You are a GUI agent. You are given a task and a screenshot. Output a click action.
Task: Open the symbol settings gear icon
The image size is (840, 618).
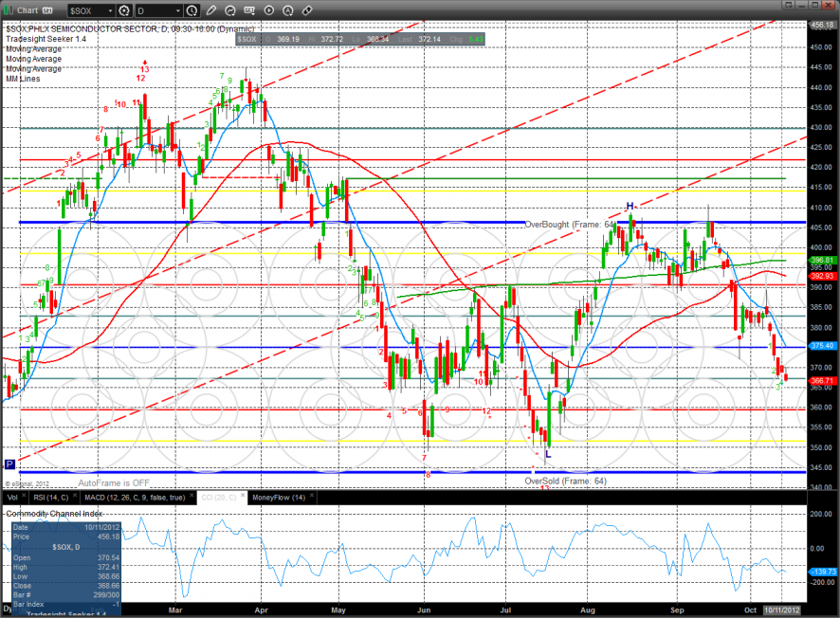124,10
